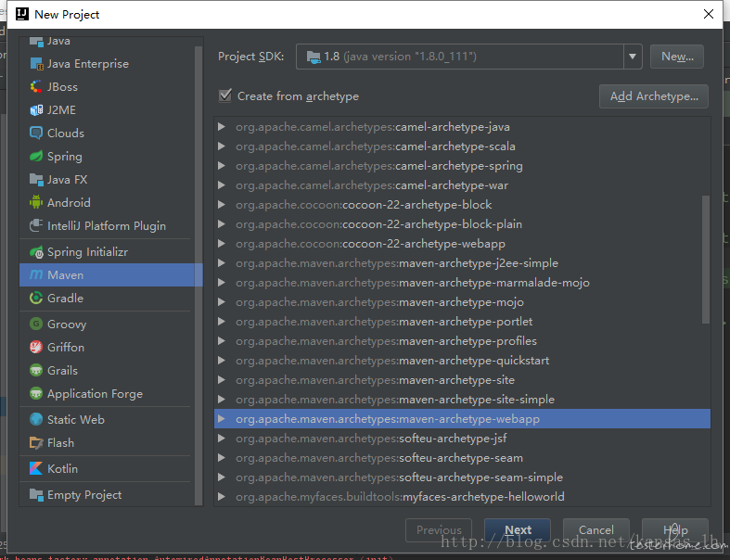Click the Spring Initializr icon
Image resolution: width=730 pixels, height=560 pixels.
click(36, 252)
